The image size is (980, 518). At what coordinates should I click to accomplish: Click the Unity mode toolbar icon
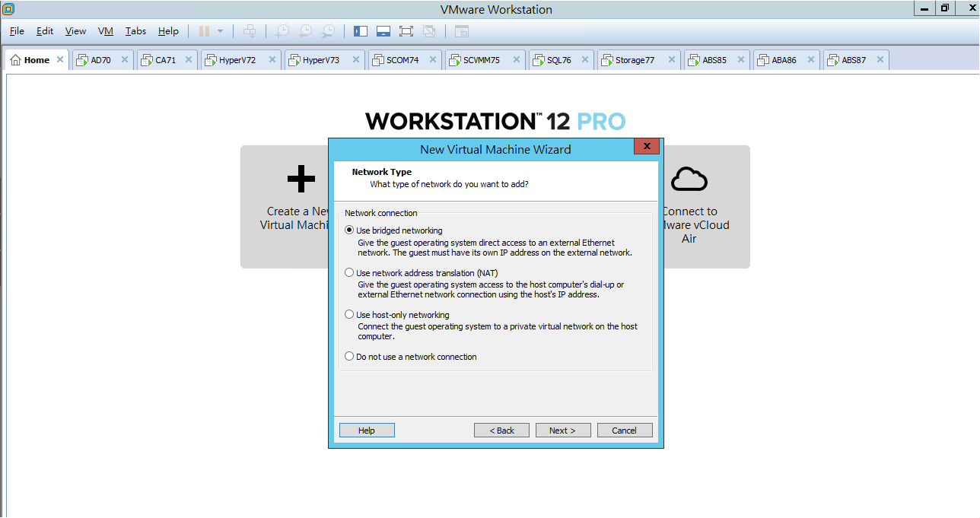(x=429, y=31)
